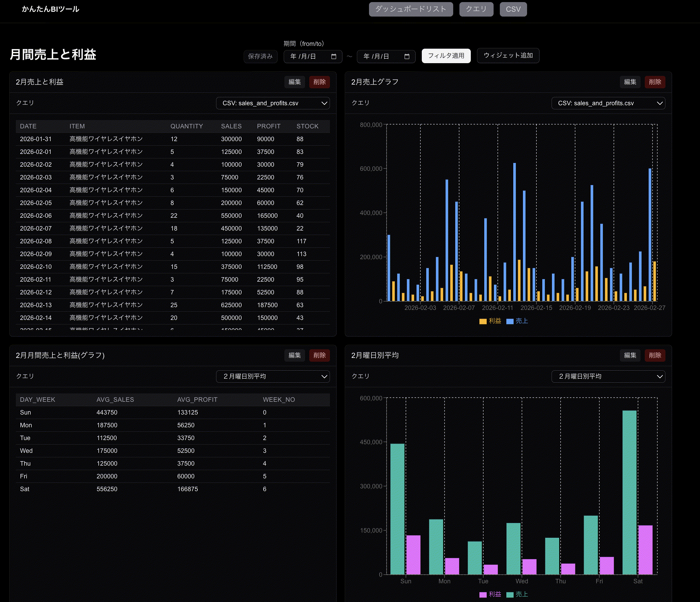The image size is (700, 602).
Task: Open the クエリ navigation item
Action: [x=476, y=9]
